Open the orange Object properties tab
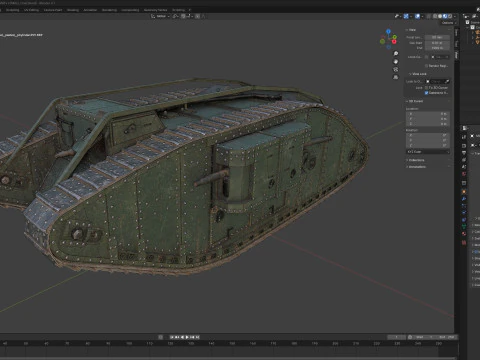Viewport: 480px width, 360px height. tap(464, 192)
